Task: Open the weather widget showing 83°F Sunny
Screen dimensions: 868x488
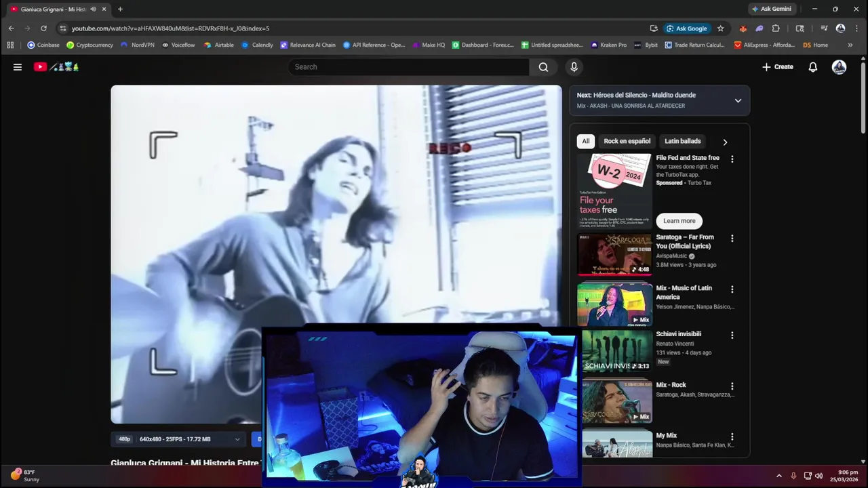Action: [x=25, y=475]
